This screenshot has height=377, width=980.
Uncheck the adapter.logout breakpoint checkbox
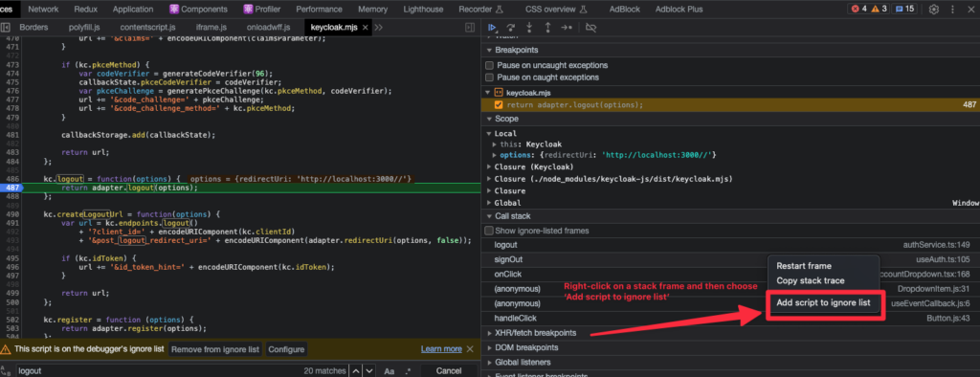(x=499, y=105)
